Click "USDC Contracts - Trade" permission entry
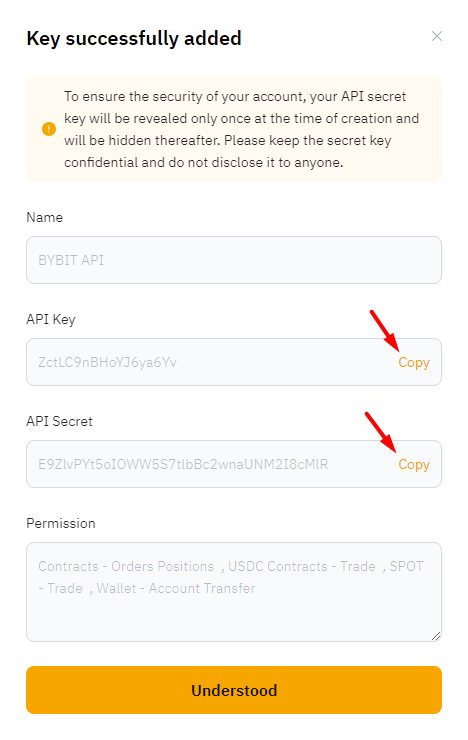The height and width of the screenshot is (740, 468). [302, 566]
